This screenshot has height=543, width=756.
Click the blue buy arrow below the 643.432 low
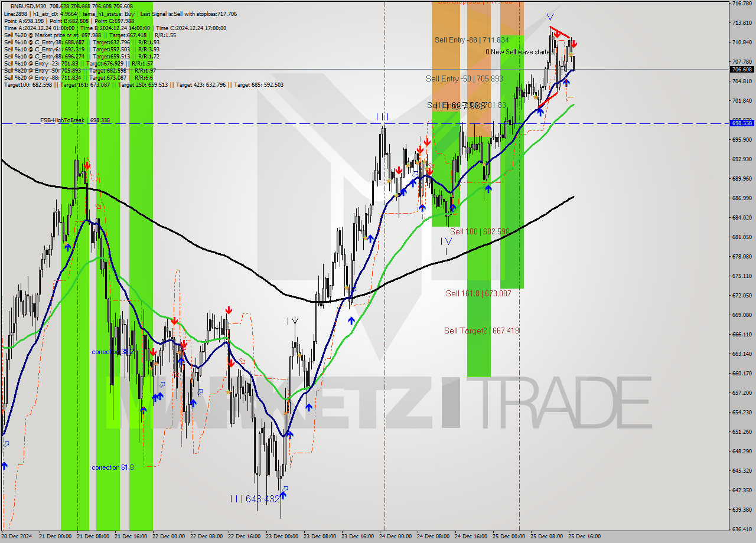pos(283,496)
